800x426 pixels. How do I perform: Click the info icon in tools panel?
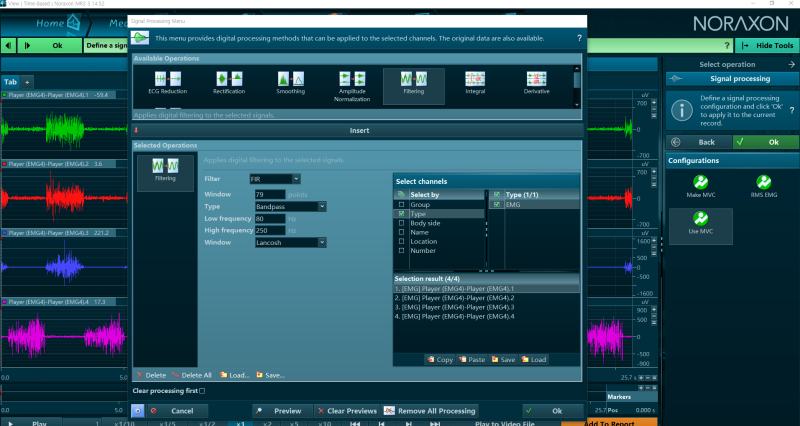[x=681, y=111]
